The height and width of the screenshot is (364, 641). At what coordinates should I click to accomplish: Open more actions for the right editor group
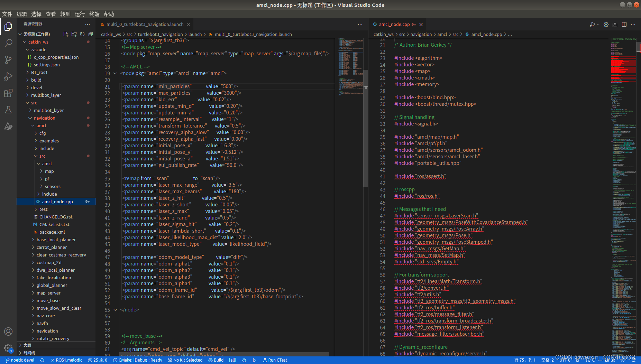coord(633,25)
